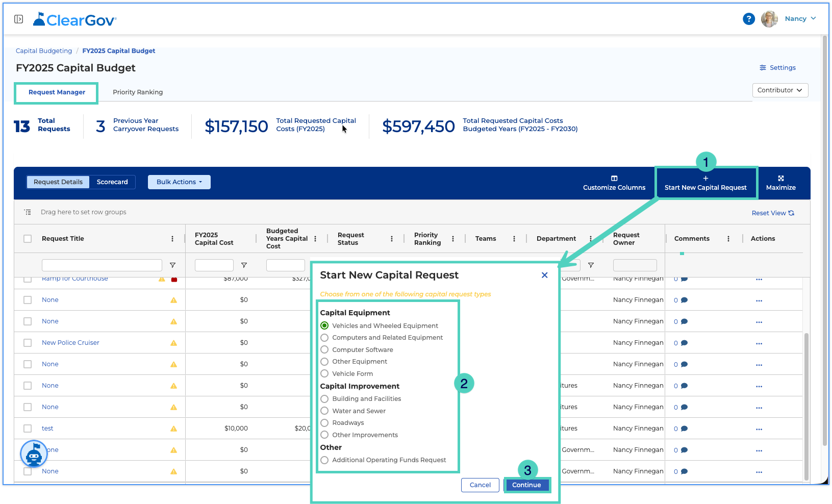832x504 pixels.
Task: Open Priority Ranking column menu
Action: tap(453, 239)
